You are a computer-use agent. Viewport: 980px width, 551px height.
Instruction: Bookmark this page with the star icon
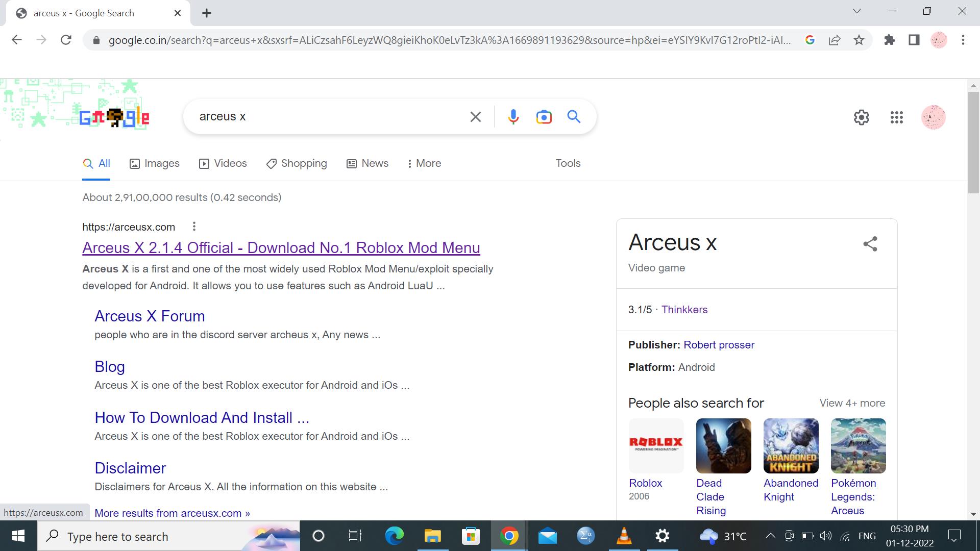click(859, 40)
